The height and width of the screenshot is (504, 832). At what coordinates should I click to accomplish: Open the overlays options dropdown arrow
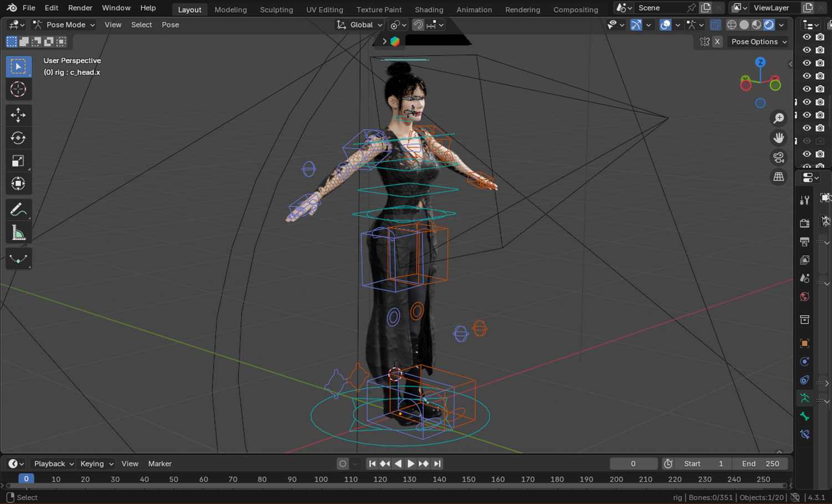677,25
